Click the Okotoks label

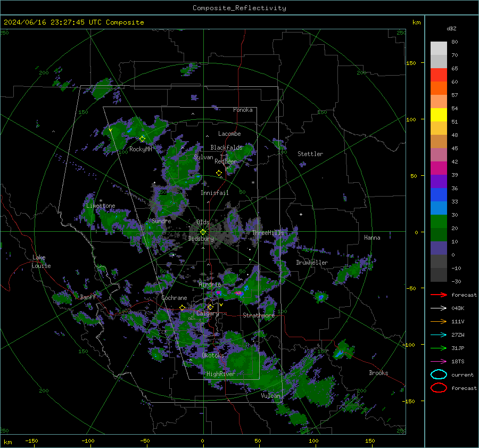point(213,355)
